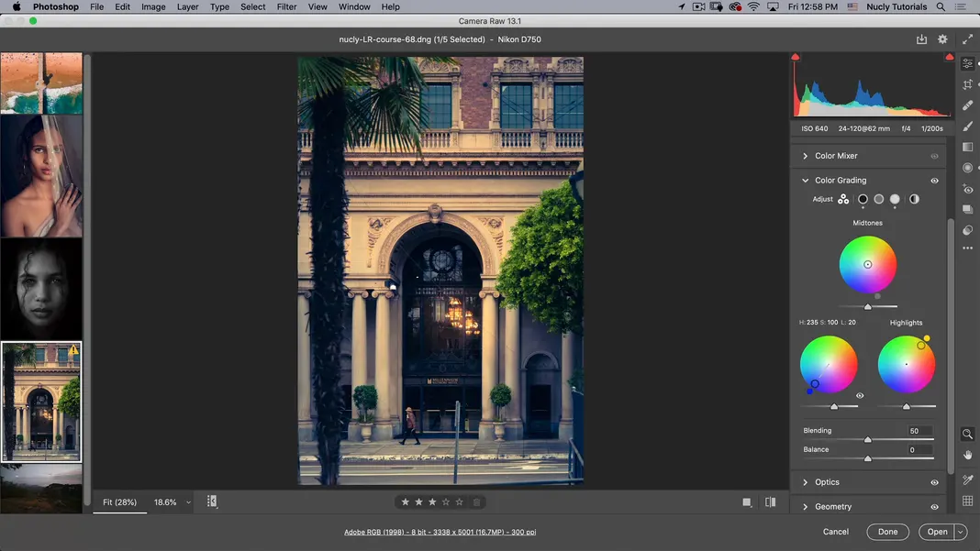The image size is (980, 551).
Task: Select the Crop and Rotate tool
Action: pos(967,84)
